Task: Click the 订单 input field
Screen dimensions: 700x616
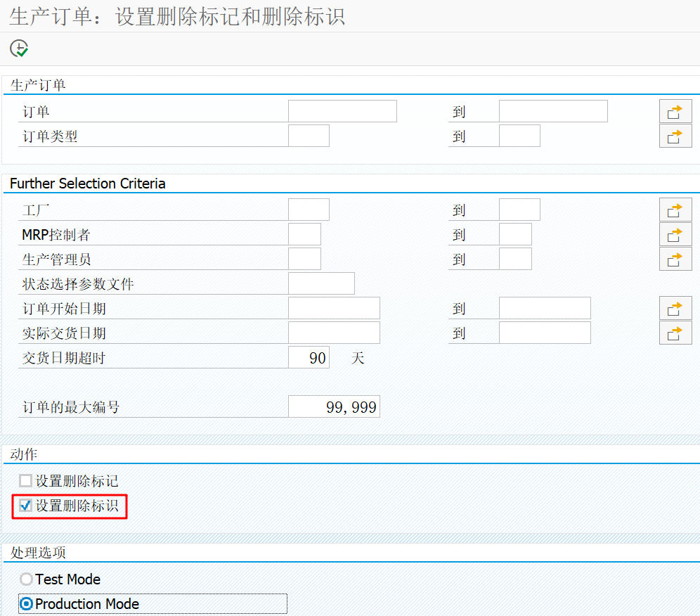Action: pos(342,110)
